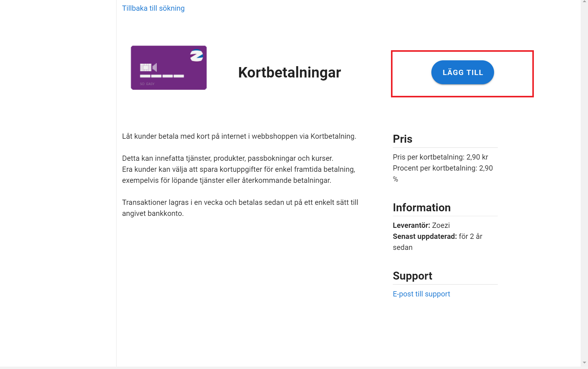588x369 pixels.
Task: Click the purple payment card image
Action: [x=169, y=68]
